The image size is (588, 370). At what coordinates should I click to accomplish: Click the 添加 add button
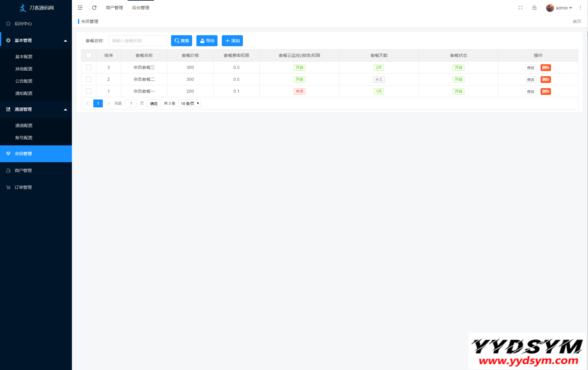click(232, 41)
